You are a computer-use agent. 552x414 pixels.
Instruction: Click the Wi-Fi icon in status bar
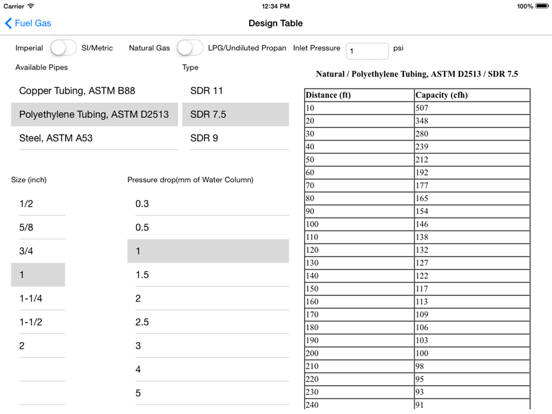click(x=31, y=6)
